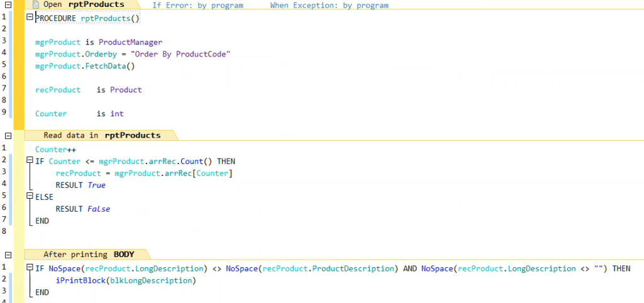This screenshot has height=303, width=644.
Task: Click RESULT True in the IF block
Action: [x=80, y=185]
